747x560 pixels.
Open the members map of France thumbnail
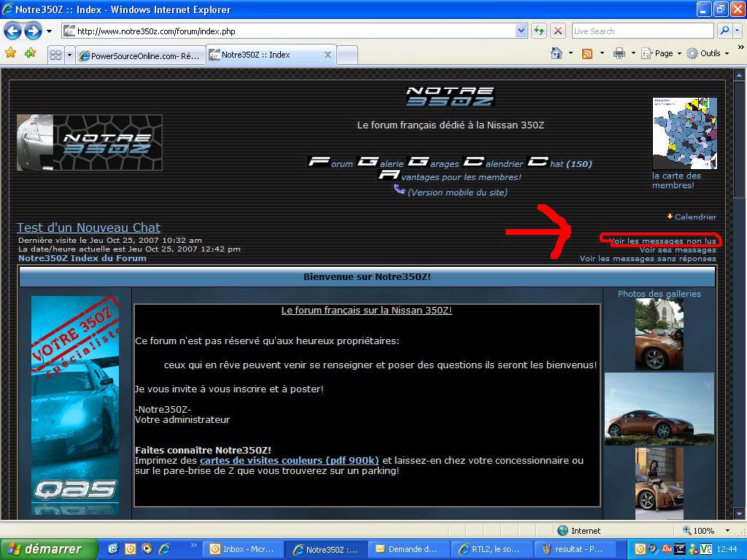684,133
